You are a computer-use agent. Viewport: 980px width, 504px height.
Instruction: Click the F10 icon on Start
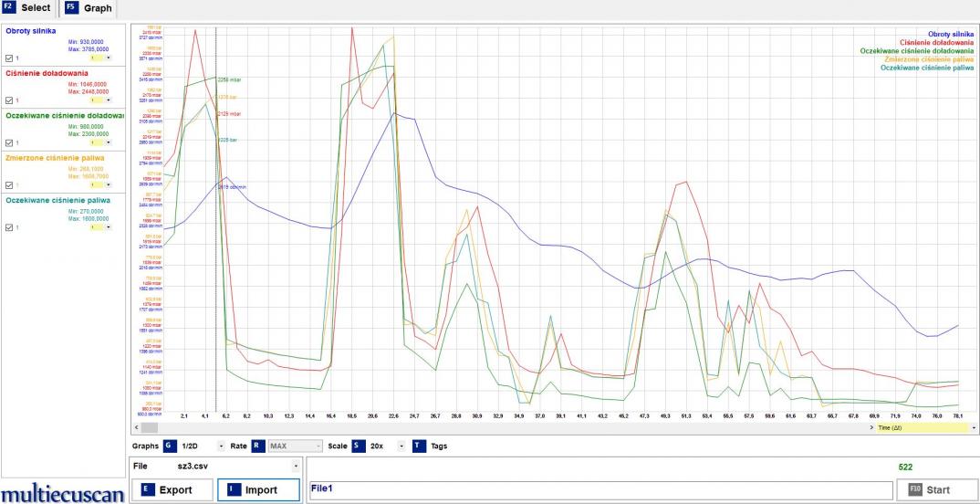pyautogui.click(x=913, y=490)
